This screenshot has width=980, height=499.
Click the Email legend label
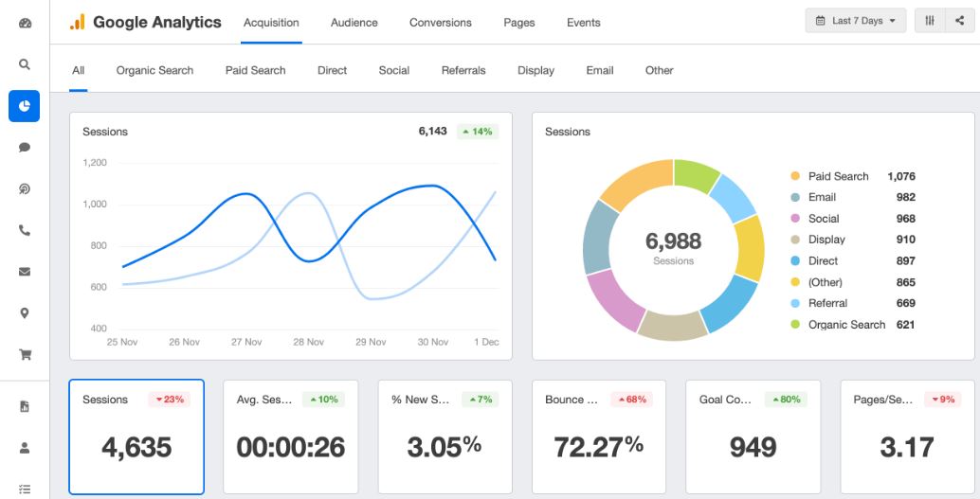(x=822, y=197)
